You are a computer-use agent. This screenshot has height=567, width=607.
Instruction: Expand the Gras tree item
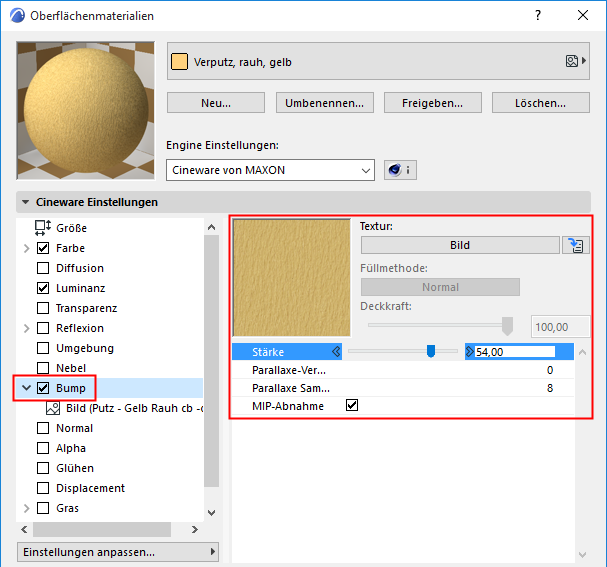click(26, 508)
